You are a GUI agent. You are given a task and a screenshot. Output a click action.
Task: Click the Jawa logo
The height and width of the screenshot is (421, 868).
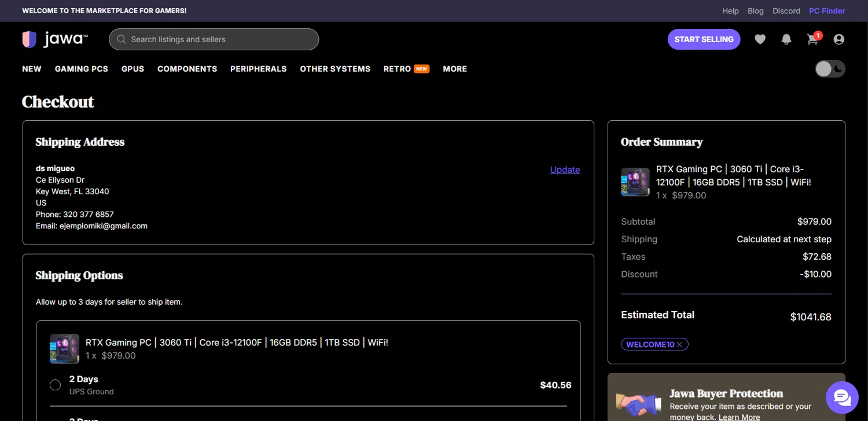pos(55,39)
